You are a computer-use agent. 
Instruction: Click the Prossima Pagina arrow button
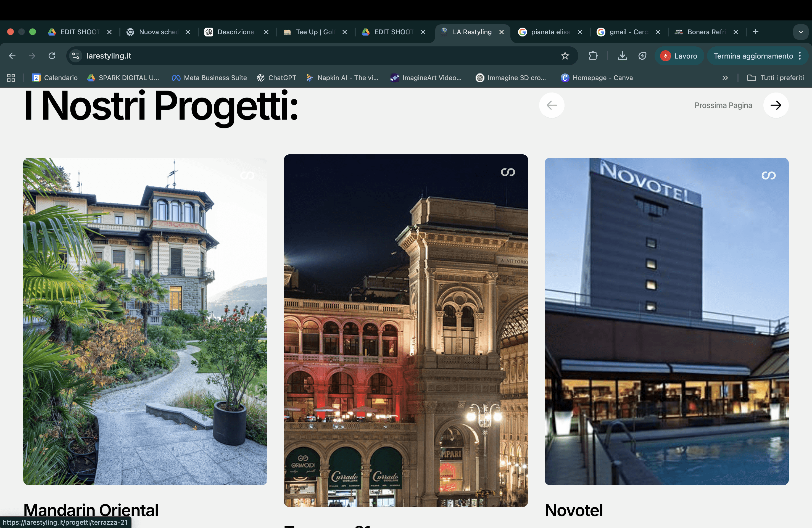point(776,105)
